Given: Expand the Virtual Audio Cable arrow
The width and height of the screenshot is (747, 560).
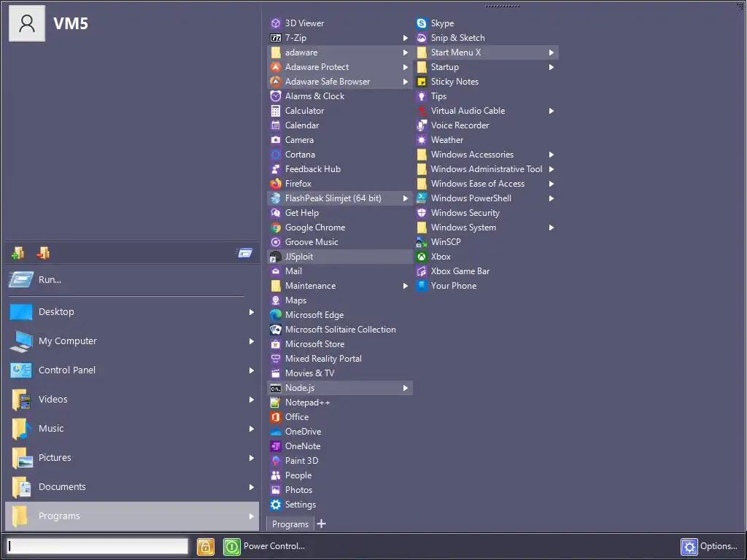Looking at the screenshot, I should pyautogui.click(x=551, y=111).
